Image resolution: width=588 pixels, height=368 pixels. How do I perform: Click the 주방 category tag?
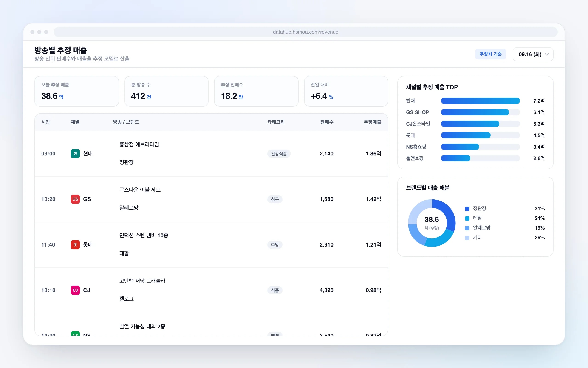(x=275, y=244)
